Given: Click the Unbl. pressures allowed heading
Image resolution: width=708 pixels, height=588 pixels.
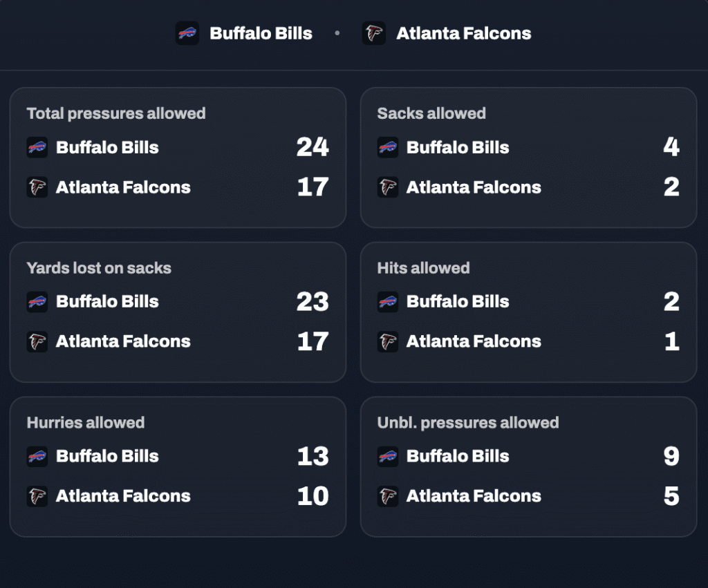Looking at the screenshot, I should pyautogui.click(x=467, y=423).
